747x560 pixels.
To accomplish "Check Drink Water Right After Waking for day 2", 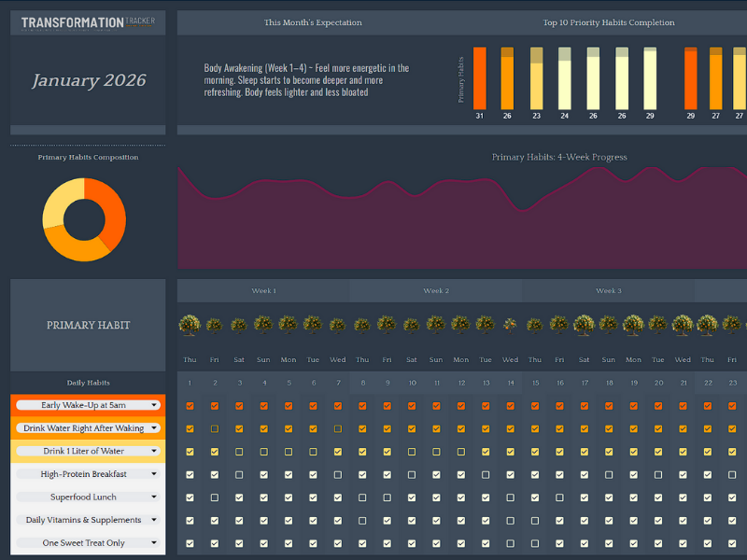I will pos(215,428).
